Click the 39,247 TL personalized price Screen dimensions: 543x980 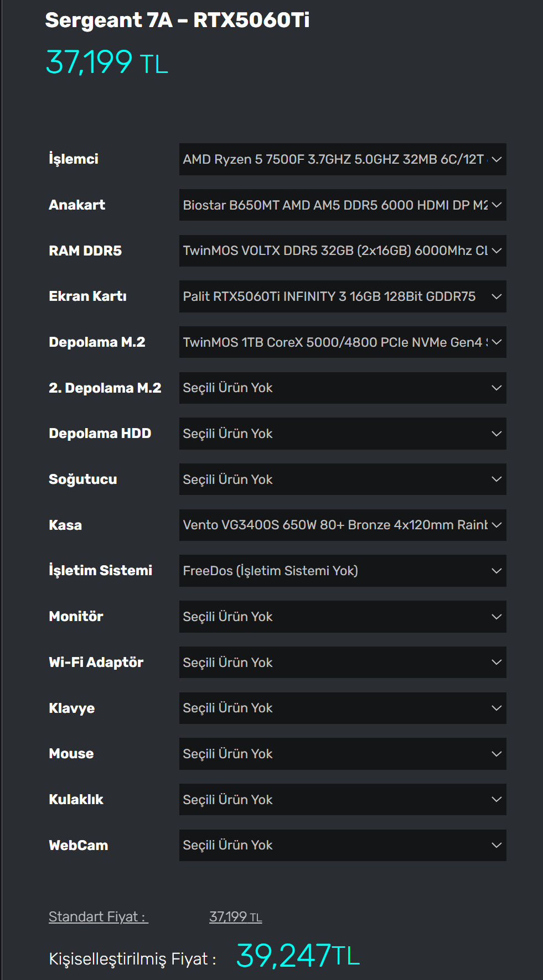pyautogui.click(x=298, y=956)
